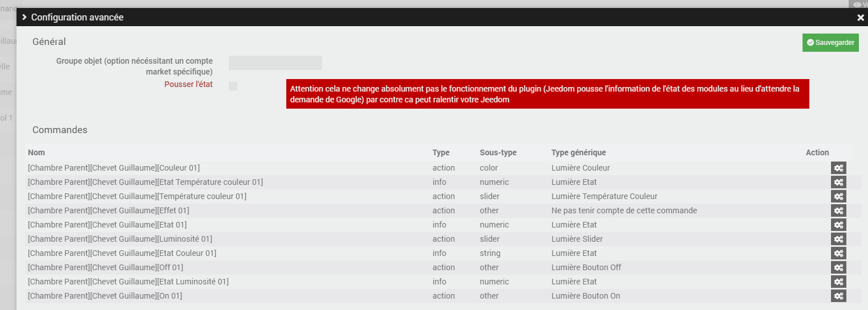Enable the Pousser l'état checkbox
The image size is (868, 310).
(233, 86)
